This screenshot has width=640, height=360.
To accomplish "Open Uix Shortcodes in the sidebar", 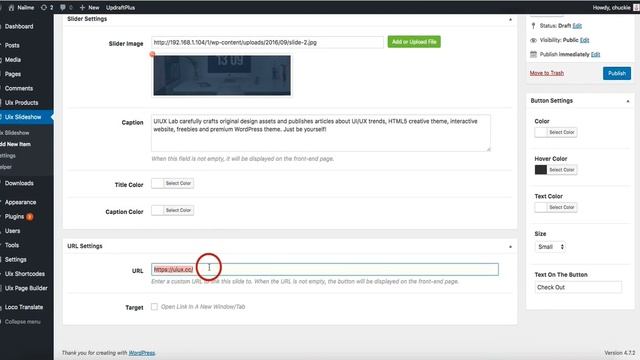I will 24,274.
